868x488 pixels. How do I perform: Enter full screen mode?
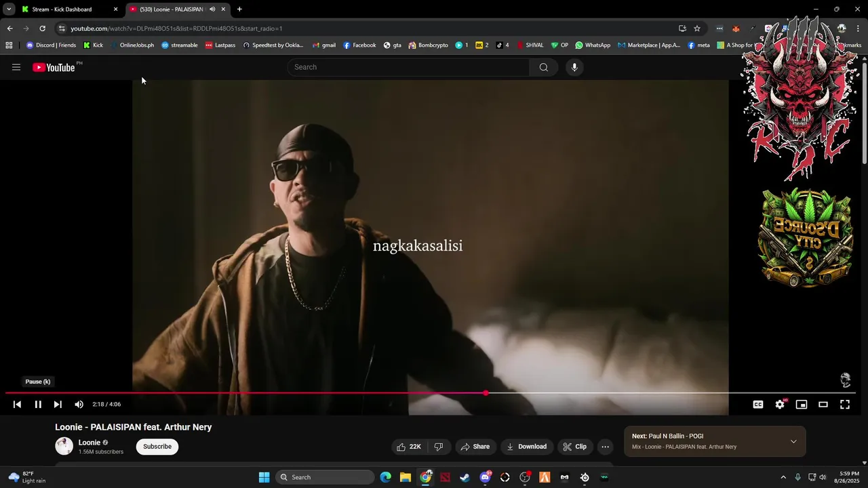pyautogui.click(x=845, y=405)
